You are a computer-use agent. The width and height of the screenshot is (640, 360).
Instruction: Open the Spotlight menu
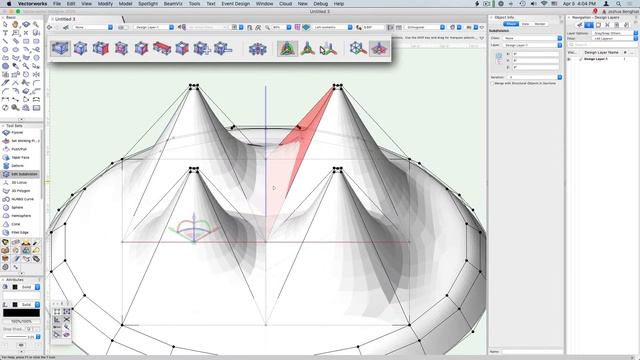[148, 4]
